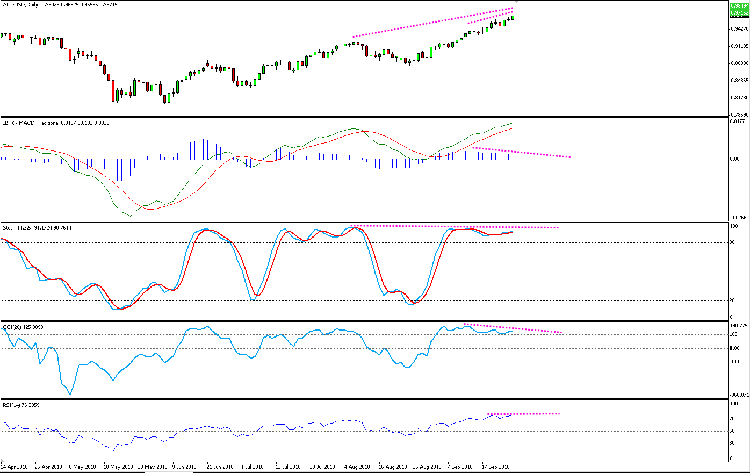The height and width of the screenshot is (473, 750).
Task: Click the chart shift triangle on time axis
Action: coord(2,463)
